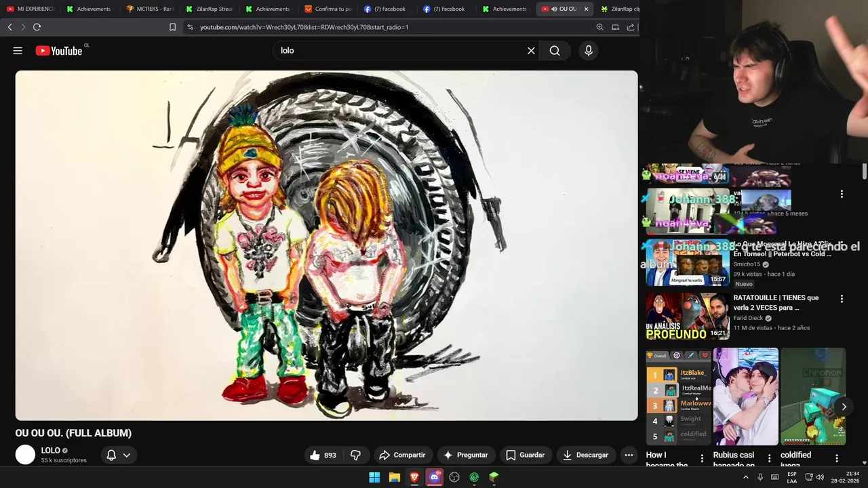Image resolution: width=868 pixels, height=488 pixels.
Task: Open options menu for the RATATOUILLE video
Action: coord(842,299)
